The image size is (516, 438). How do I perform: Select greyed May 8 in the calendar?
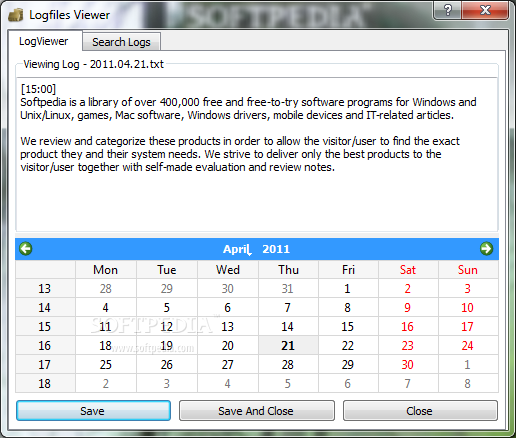pos(468,383)
